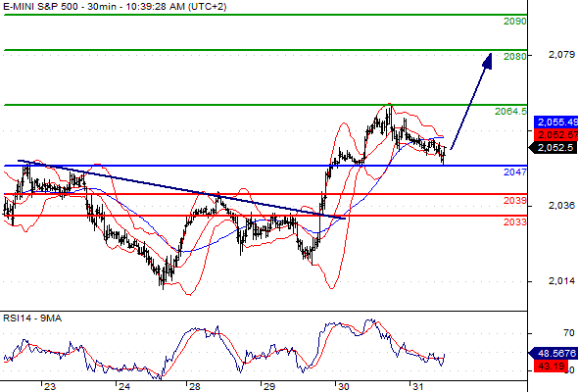Viewport: 578px width, 392px height.
Task: Click the black 2,052.5 current price marker
Action: click(554, 148)
